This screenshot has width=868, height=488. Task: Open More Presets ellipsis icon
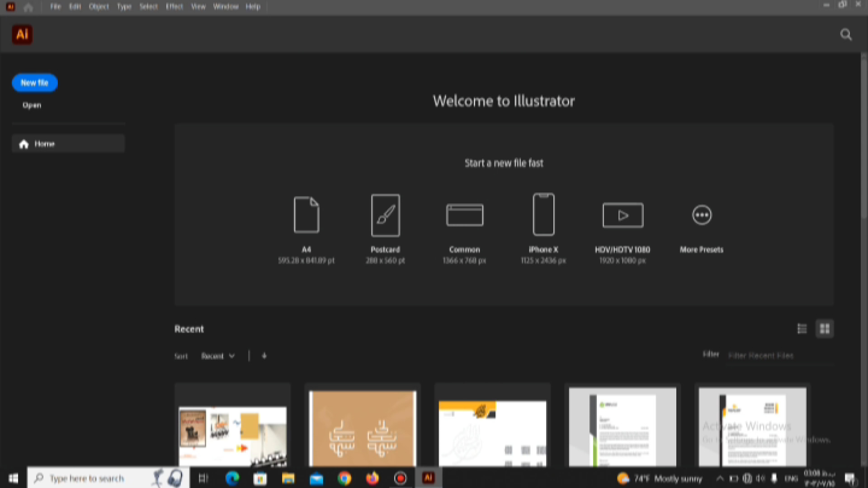click(702, 215)
